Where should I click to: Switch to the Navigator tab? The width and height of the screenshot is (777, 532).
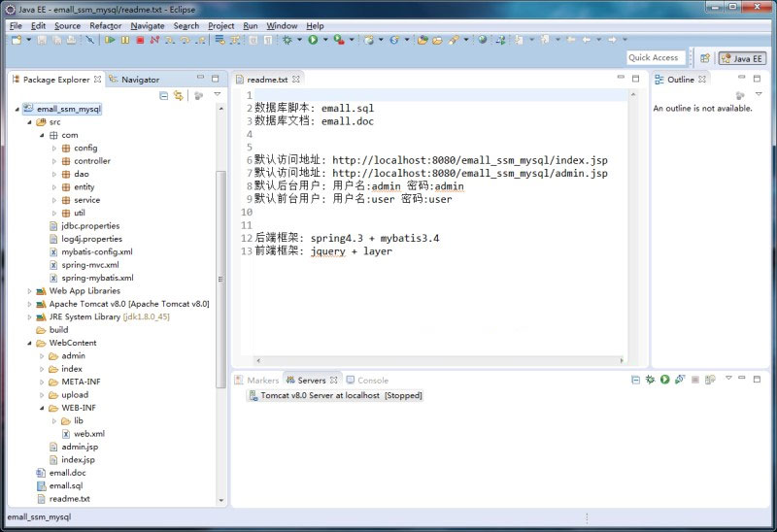coord(139,80)
